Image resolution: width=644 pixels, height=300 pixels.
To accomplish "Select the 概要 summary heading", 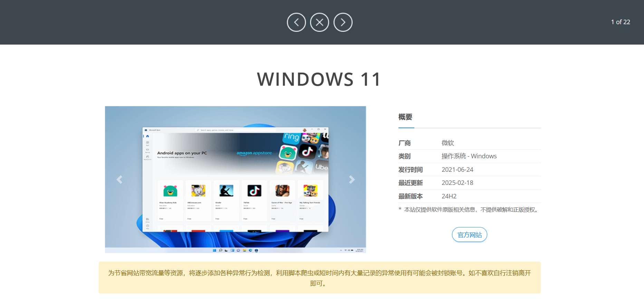I will 405,117.
